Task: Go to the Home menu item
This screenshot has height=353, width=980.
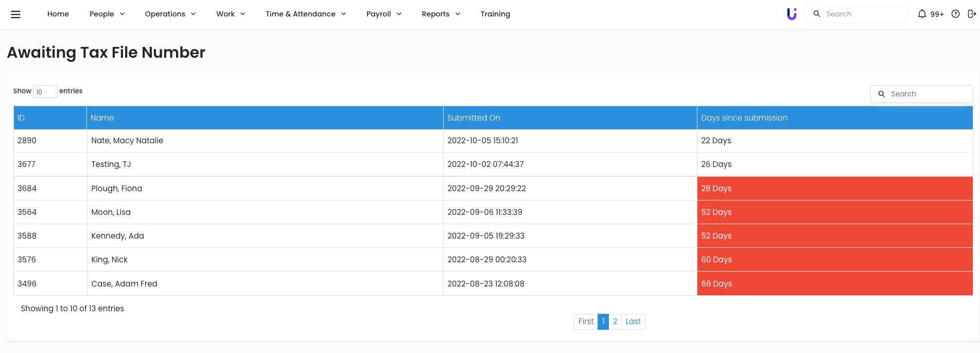Action: [58, 14]
